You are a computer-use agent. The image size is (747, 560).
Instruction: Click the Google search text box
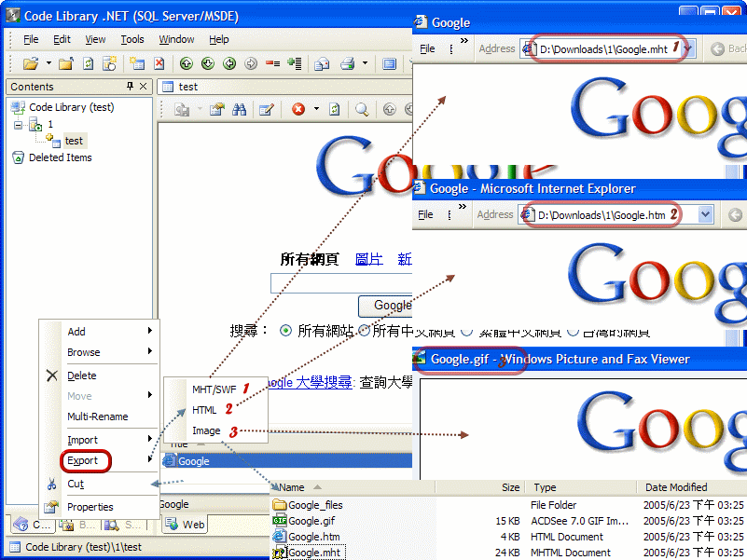click(341, 283)
